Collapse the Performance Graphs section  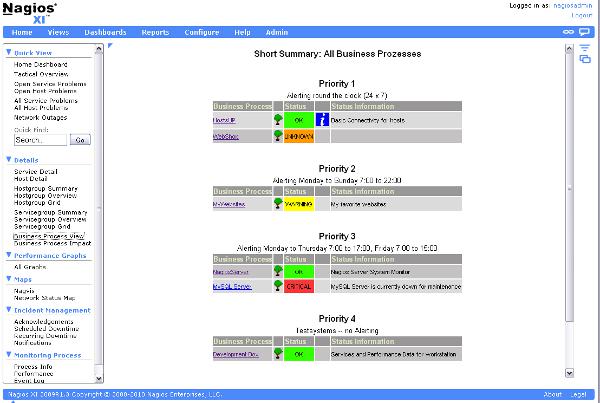(x=9, y=255)
